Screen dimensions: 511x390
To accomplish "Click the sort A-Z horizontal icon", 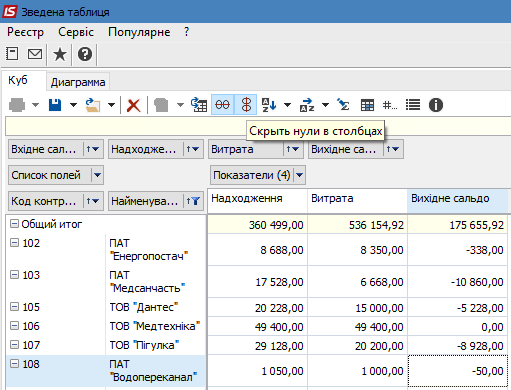I will tap(307, 105).
